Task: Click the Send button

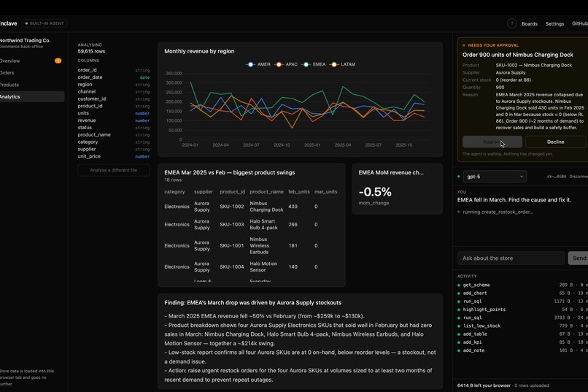Action: point(579,258)
